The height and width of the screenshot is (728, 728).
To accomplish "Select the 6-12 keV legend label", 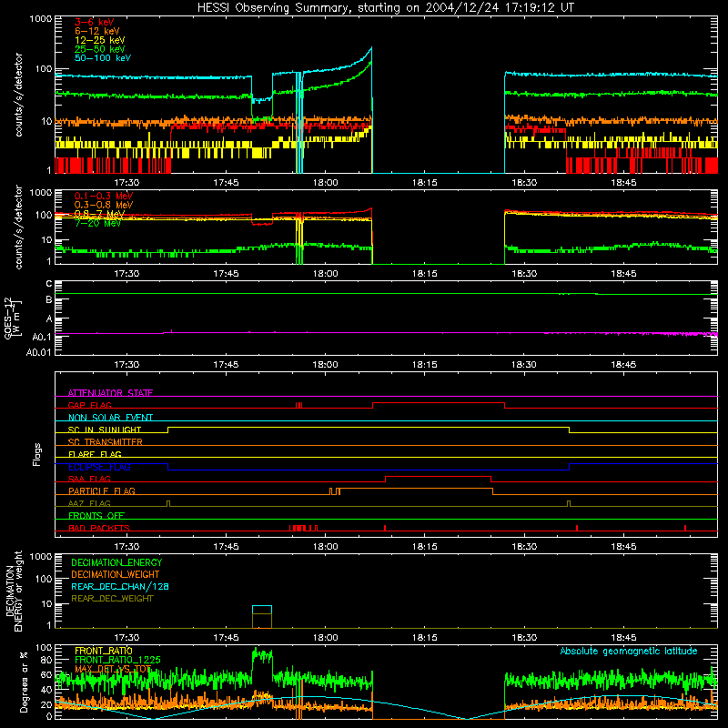I will pyautogui.click(x=96, y=31).
